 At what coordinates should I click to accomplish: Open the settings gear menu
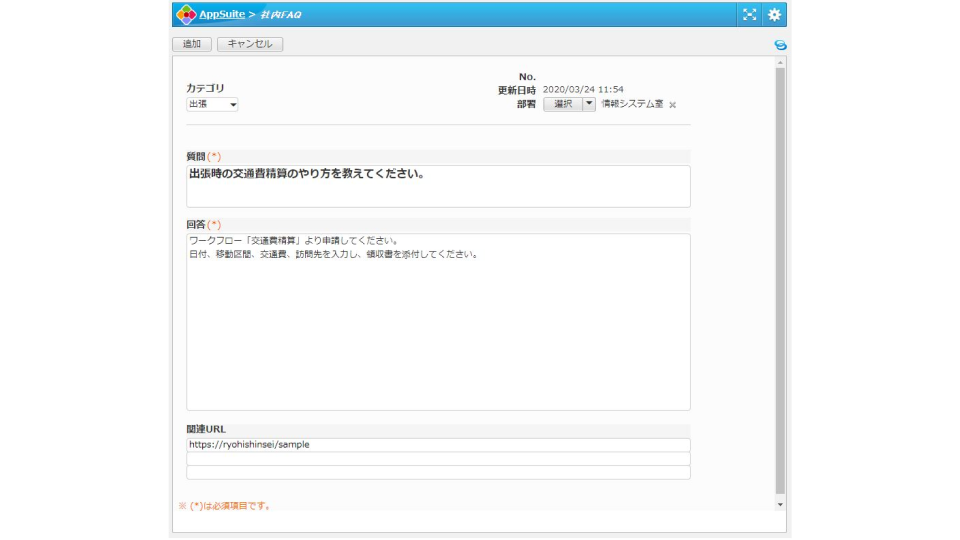[774, 15]
